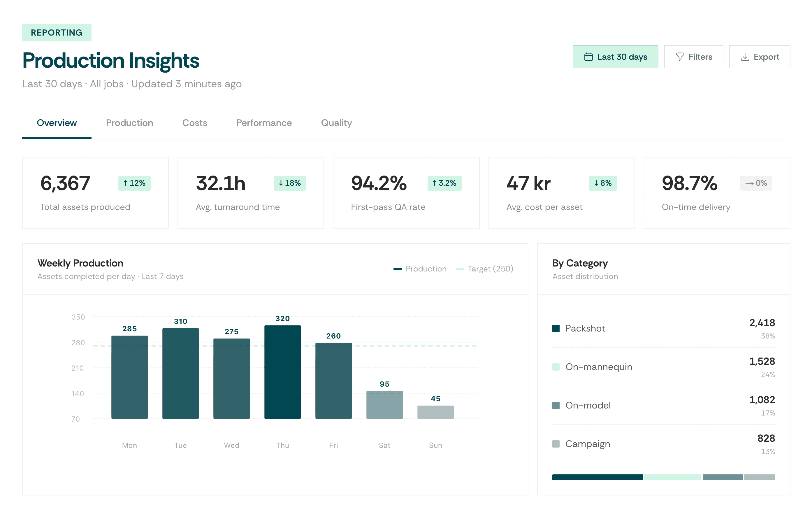Image resolution: width=812 pixels, height=505 pixels.
Task: Select the On-mannequin color square
Action: (556, 367)
